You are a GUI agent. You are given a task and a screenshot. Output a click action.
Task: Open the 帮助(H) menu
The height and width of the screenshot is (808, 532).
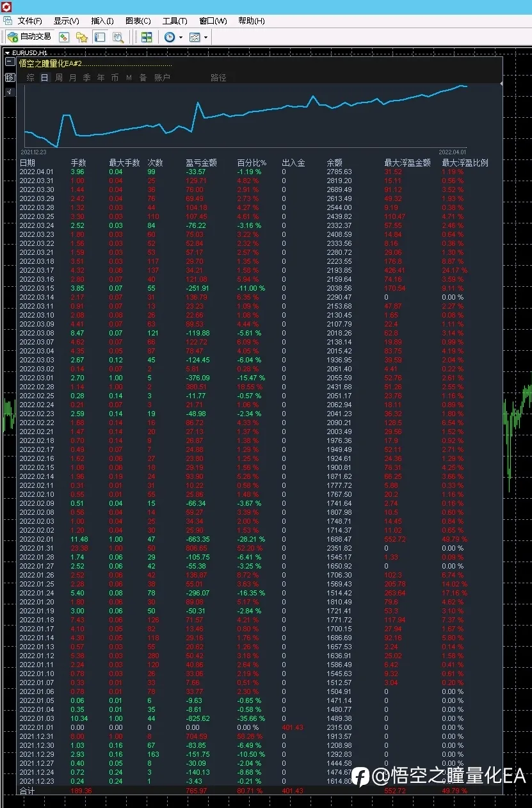point(252,21)
